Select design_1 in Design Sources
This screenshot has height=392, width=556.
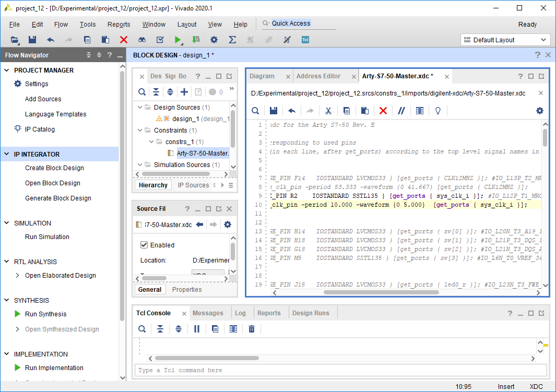click(x=185, y=118)
